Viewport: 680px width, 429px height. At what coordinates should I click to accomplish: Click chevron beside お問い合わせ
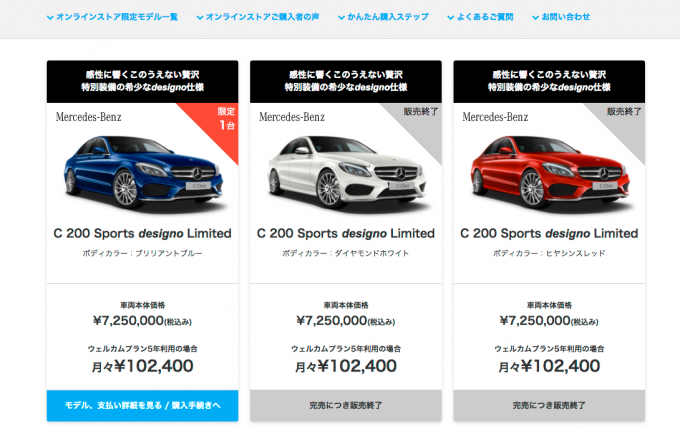536,18
